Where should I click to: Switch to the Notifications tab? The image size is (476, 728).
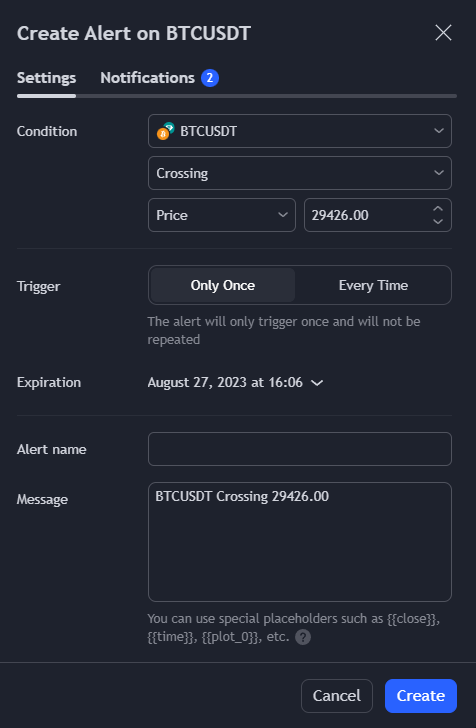coord(147,78)
